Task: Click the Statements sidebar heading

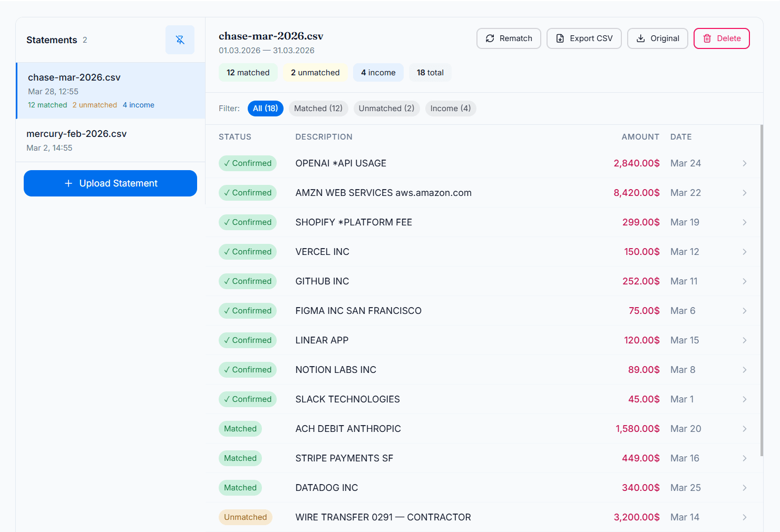Action: (x=52, y=40)
